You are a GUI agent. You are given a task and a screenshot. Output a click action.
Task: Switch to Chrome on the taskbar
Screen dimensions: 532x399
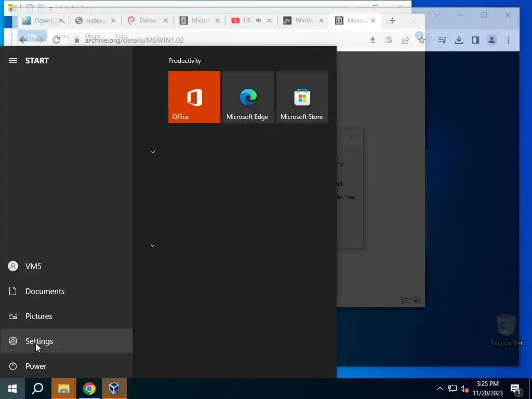tap(89, 389)
